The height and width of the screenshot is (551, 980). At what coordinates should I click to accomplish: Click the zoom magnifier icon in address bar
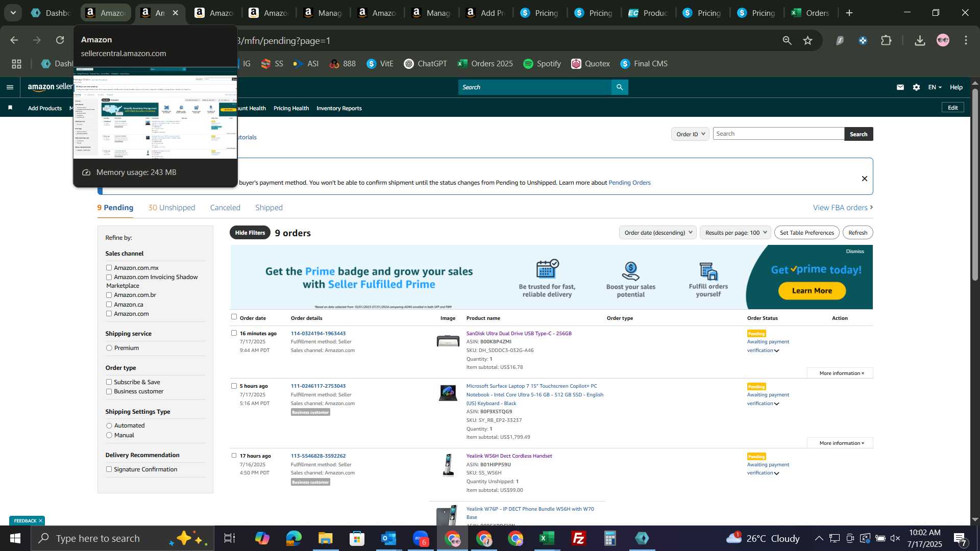pos(787,40)
